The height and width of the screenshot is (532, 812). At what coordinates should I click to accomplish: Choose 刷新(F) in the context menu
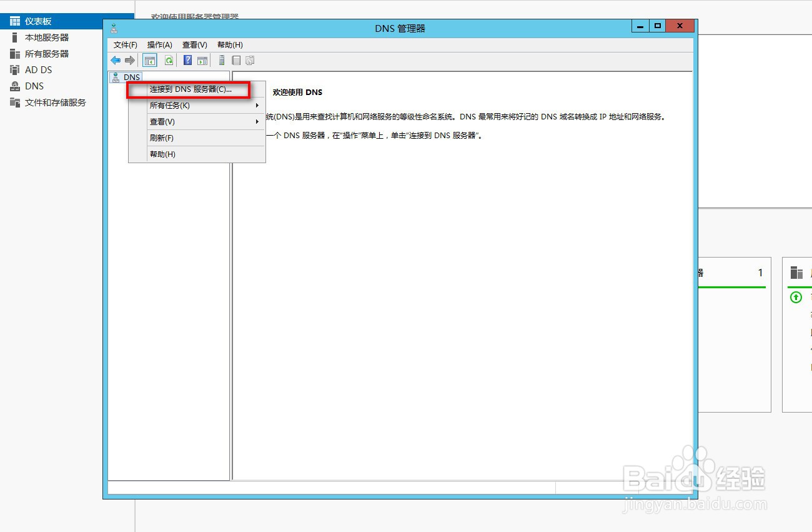197,138
